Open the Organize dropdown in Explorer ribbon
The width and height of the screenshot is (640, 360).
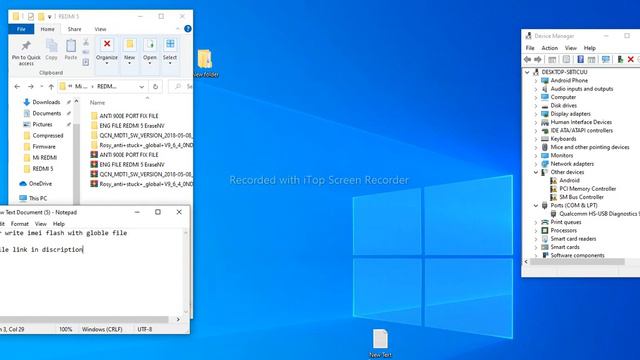coord(107,52)
